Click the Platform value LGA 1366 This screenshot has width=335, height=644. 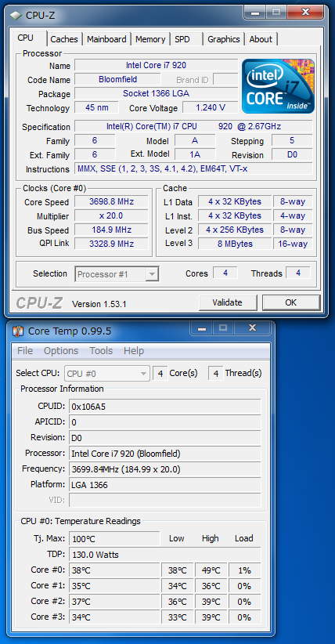(164, 485)
